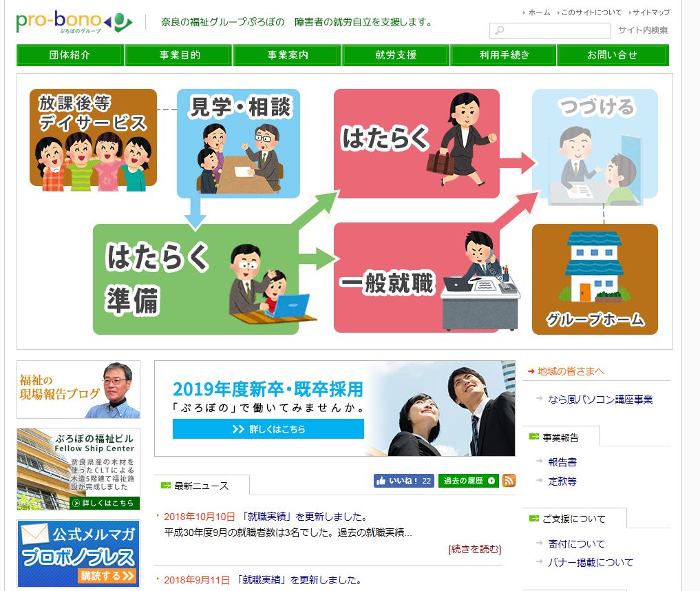Click the 続きを読む link
Image resolution: width=700 pixels, height=591 pixels.
(x=474, y=549)
